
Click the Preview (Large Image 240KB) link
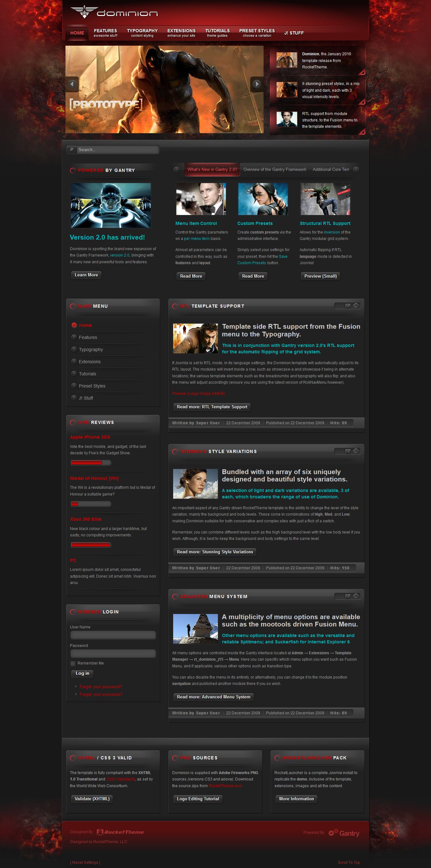pyautogui.click(x=198, y=394)
